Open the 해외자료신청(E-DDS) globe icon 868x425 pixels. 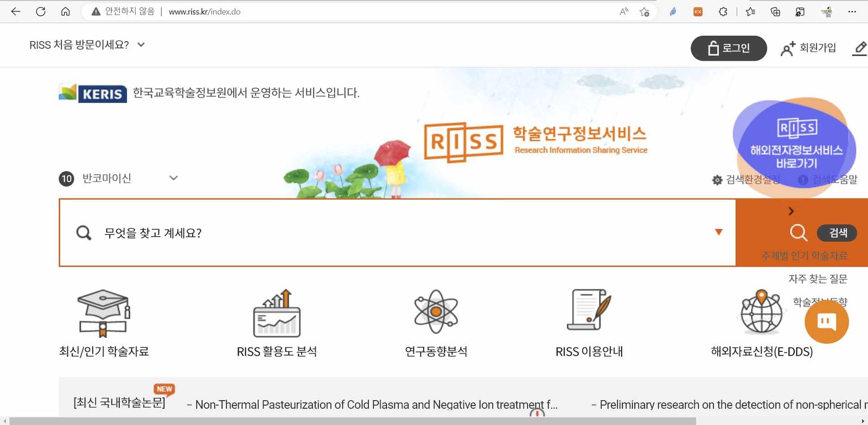click(x=762, y=313)
